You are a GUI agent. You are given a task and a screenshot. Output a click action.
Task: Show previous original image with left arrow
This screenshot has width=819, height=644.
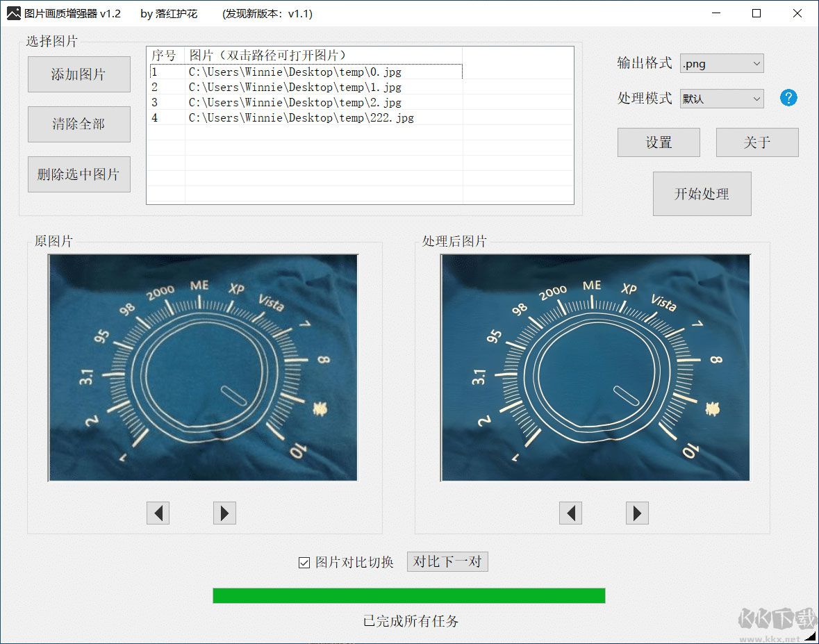pyautogui.click(x=158, y=513)
